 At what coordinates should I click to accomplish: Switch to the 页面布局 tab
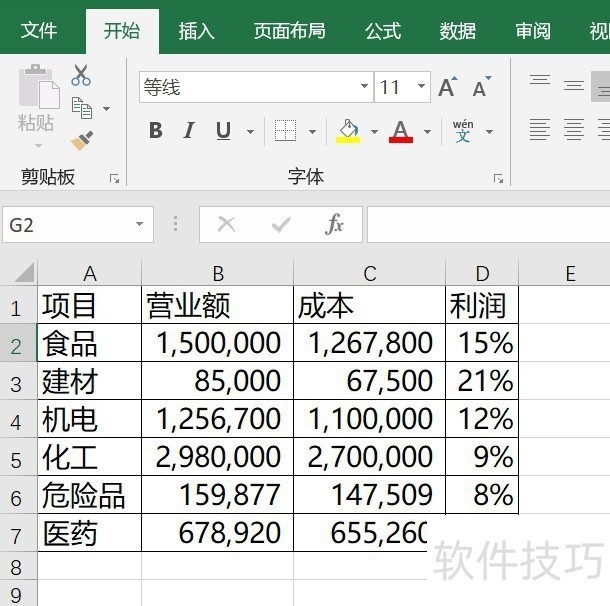pyautogui.click(x=289, y=31)
